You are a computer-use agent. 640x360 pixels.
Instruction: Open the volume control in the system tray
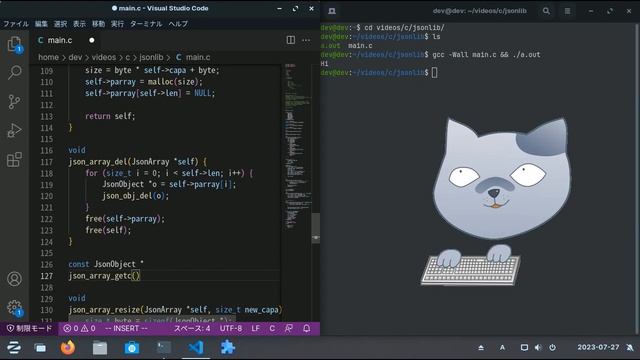point(538,348)
